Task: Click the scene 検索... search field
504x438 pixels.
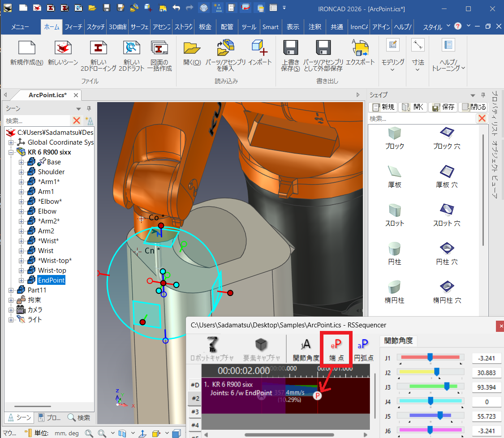Action: [x=37, y=120]
